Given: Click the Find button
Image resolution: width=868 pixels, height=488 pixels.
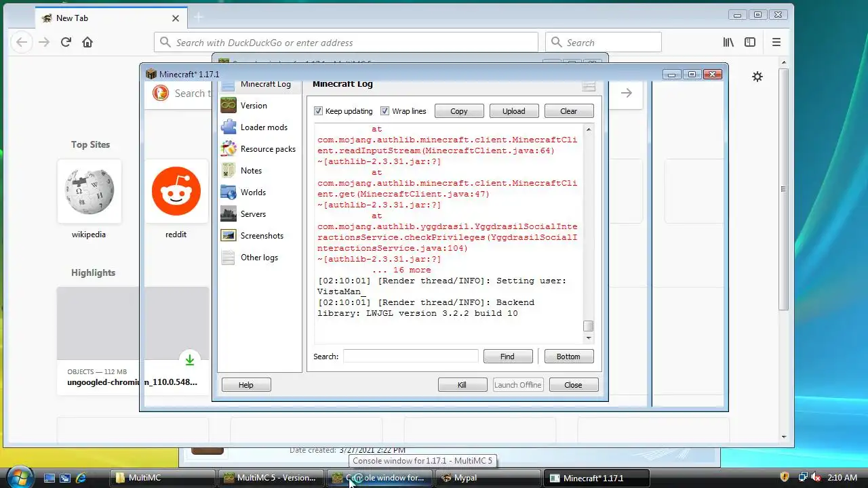Looking at the screenshot, I should click(x=507, y=357).
